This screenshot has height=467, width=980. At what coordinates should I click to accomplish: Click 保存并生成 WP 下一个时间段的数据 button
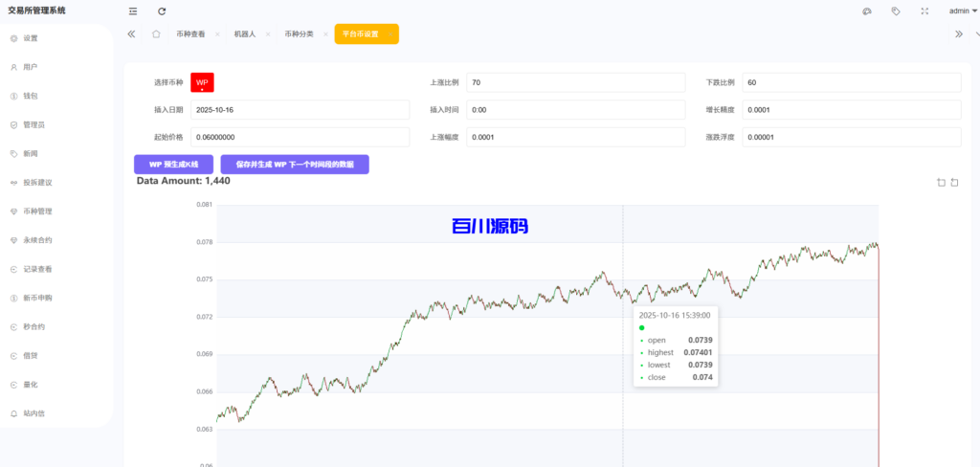[295, 165]
